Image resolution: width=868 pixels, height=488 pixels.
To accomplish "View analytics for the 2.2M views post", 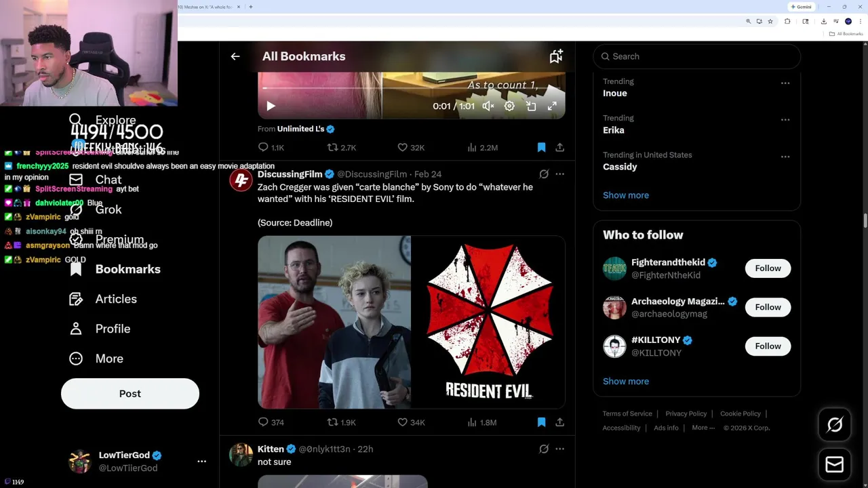I will 482,147.
